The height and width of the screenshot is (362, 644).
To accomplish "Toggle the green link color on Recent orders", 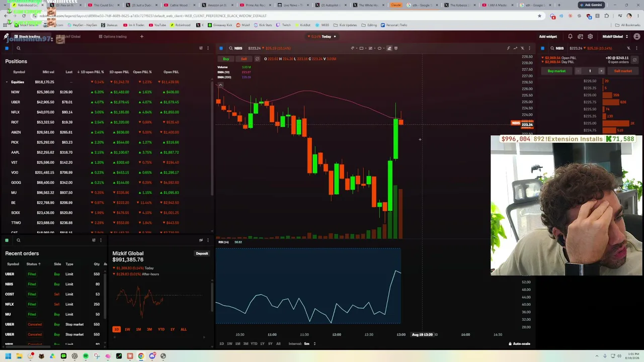I will tap(7, 240).
